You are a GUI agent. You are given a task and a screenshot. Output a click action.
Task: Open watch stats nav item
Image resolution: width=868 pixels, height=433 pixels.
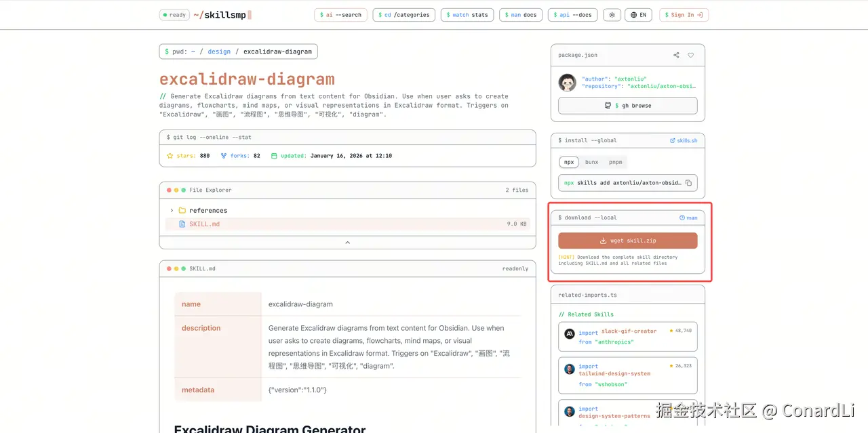click(467, 15)
